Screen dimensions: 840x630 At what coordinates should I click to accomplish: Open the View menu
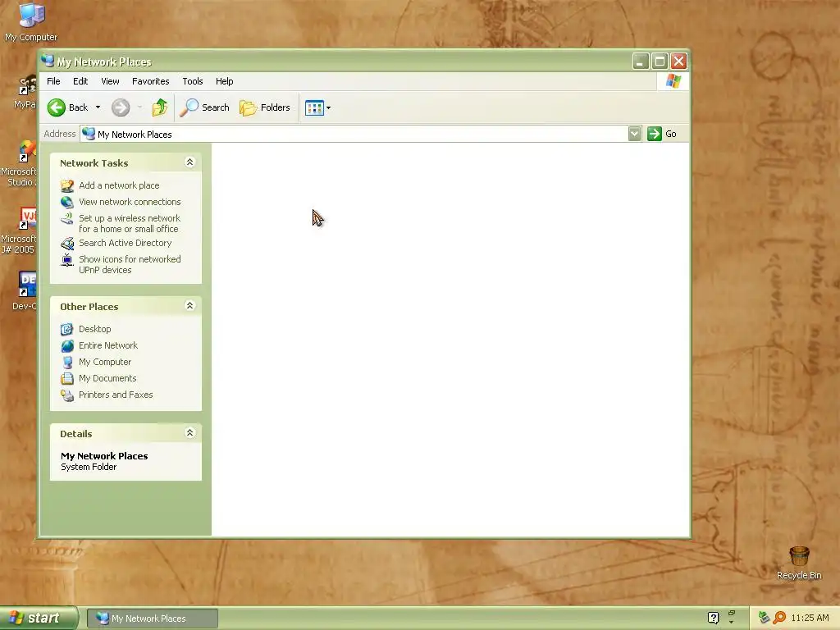pos(111,81)
